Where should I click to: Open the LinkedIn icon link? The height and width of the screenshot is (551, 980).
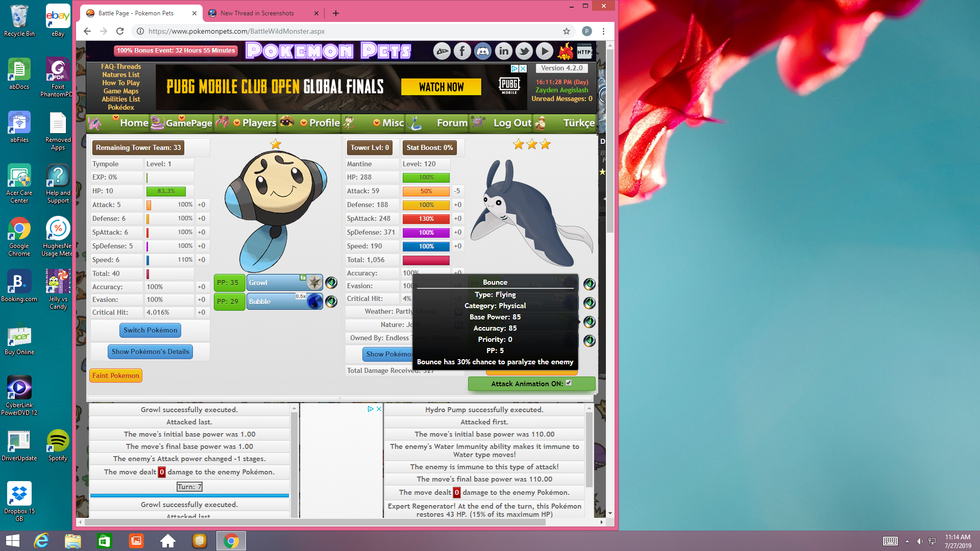click(503, 51)
